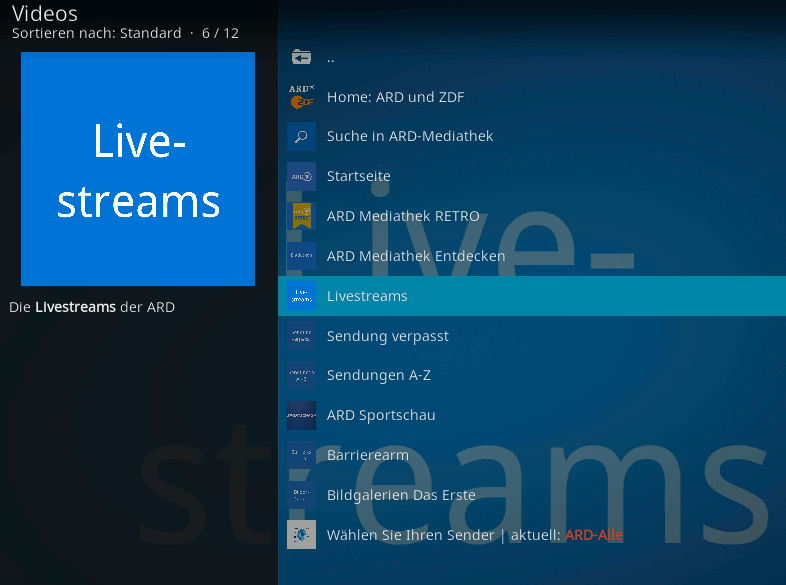
Task: Open 'ARD Sportschau' list item
Action: click(x=532, y=415)
